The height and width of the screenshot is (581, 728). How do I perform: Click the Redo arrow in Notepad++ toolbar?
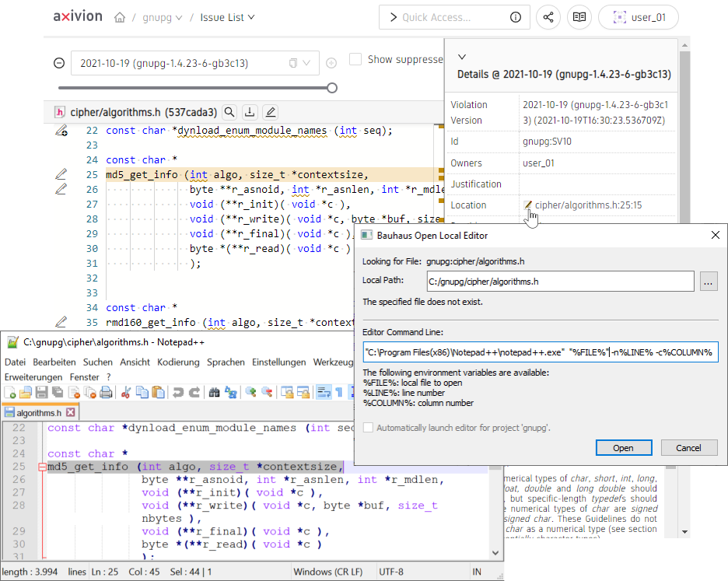(x=194, y=393)
